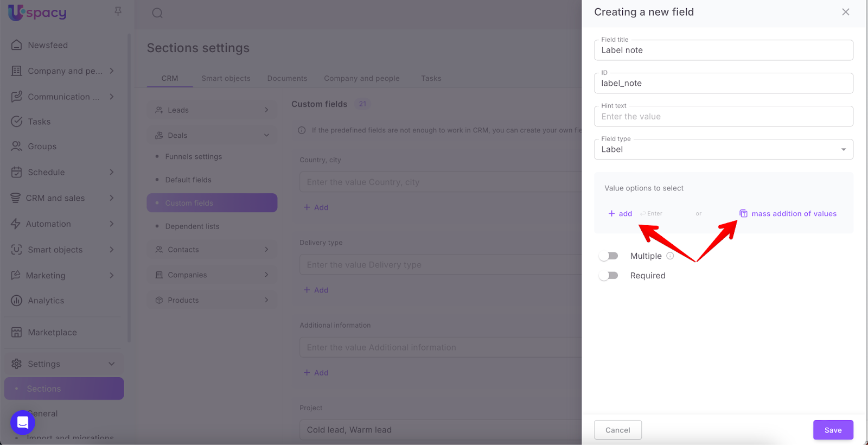Click the Groups people icon

pos(17,147)
